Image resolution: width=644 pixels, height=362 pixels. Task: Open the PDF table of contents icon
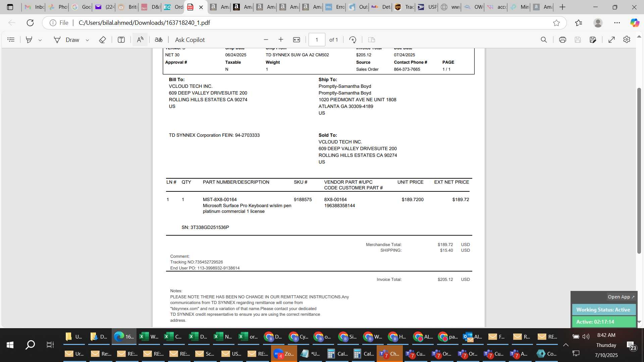pos(11,40)
